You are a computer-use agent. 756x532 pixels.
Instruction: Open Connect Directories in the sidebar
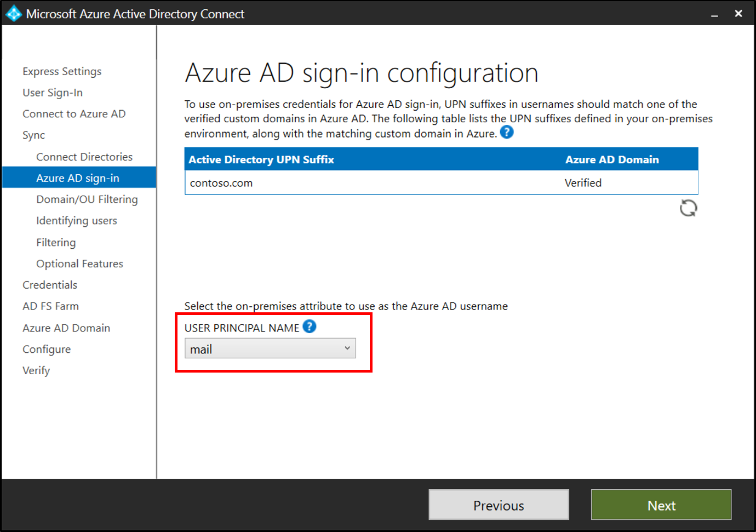[x=84, y=157]
